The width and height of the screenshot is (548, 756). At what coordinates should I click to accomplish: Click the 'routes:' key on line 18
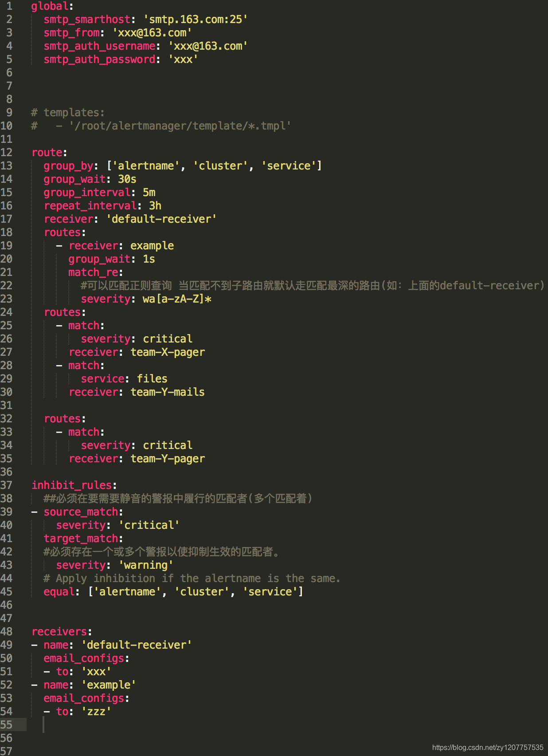click(65, 232)
